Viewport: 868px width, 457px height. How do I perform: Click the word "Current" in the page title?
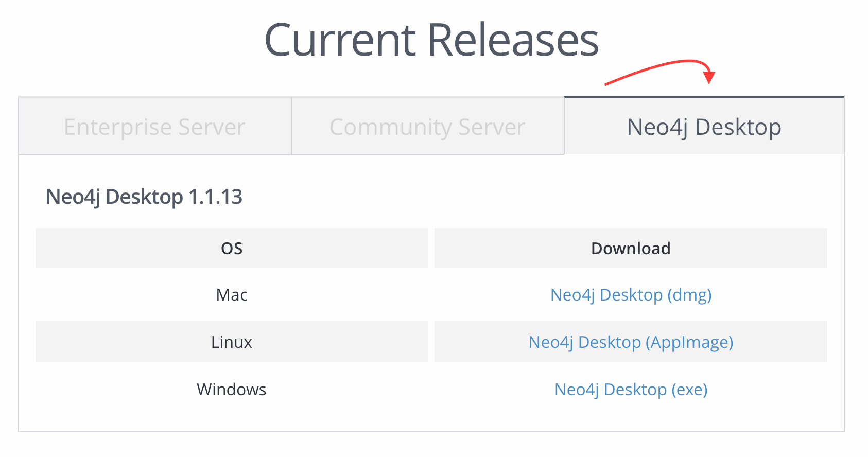(340, 40)
